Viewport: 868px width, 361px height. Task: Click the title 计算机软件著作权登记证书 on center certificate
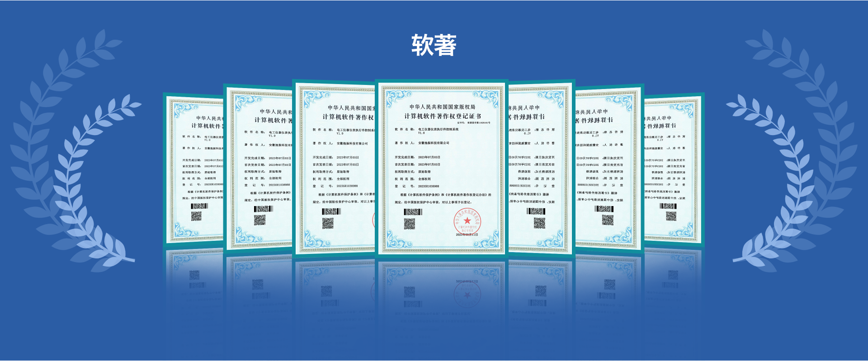click(x=443, y=116)
